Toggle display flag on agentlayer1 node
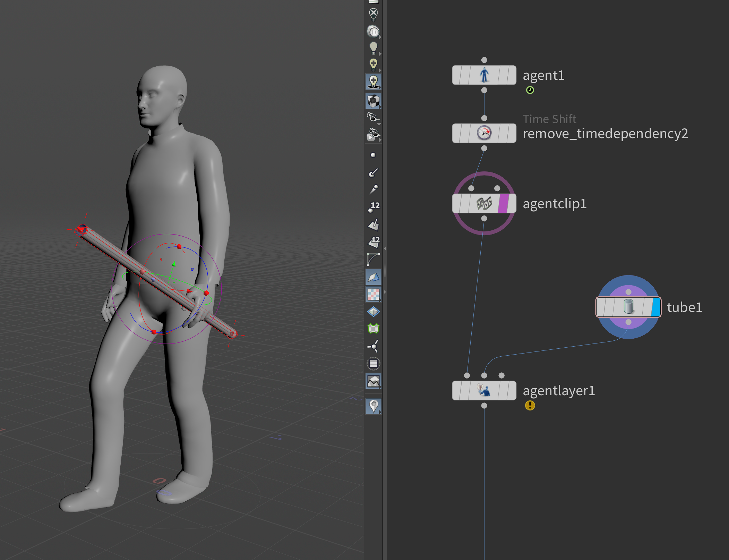Viewport: 729px width, 560px height. 511,390
